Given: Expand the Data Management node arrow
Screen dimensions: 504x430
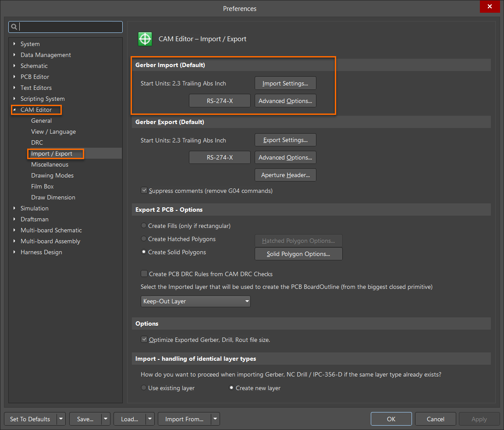Looking at the screenshot, I should pyautogui.click(x=14, y=55).
